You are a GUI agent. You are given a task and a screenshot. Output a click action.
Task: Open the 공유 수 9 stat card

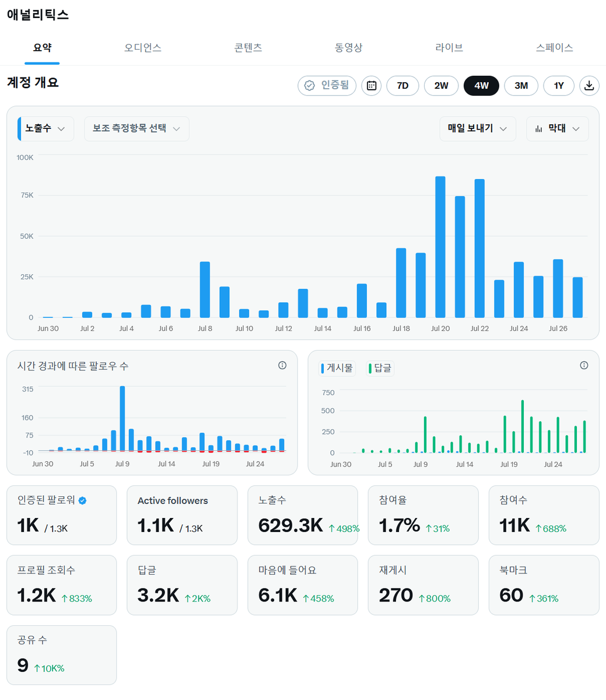[x=62, y=655]
